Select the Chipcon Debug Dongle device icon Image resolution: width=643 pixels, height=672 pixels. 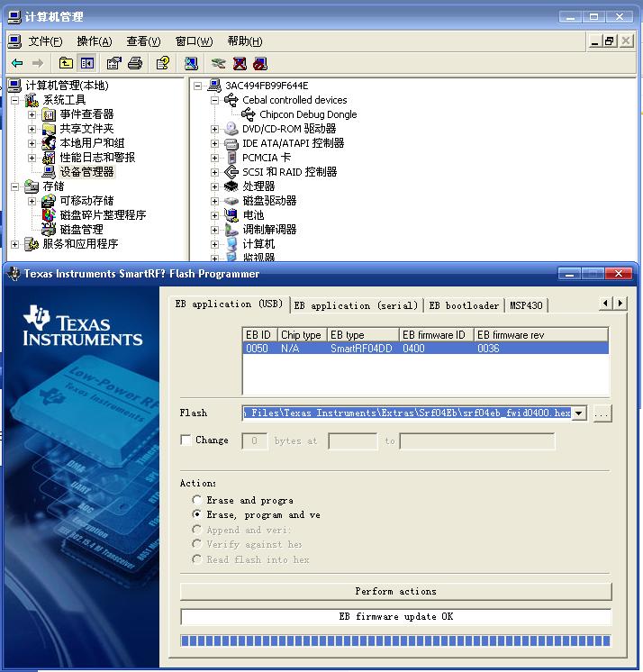click(248, 114)
